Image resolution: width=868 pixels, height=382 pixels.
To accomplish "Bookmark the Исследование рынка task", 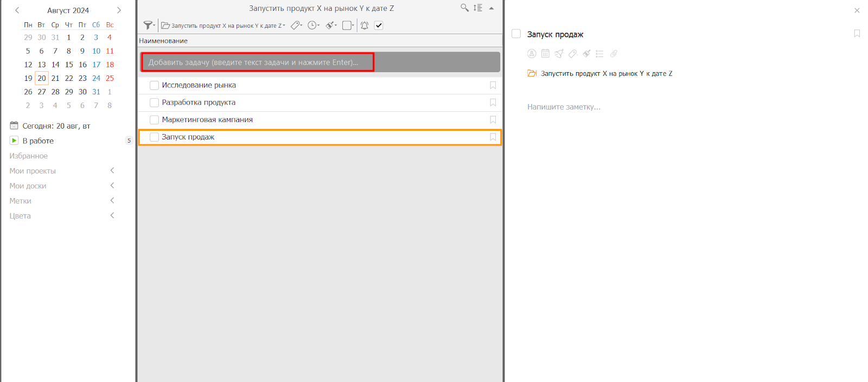I will (x=493, y=85).
